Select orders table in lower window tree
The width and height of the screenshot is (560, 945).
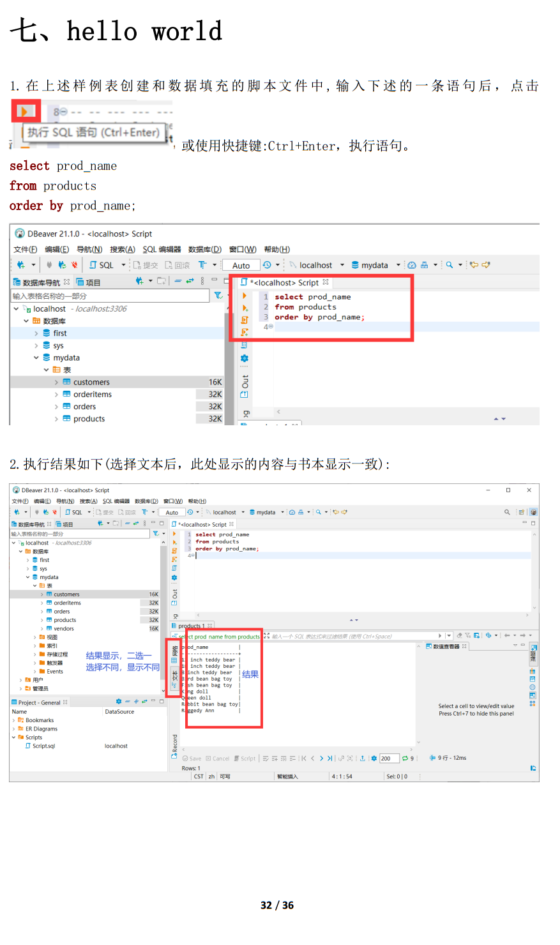click(61, 612)
